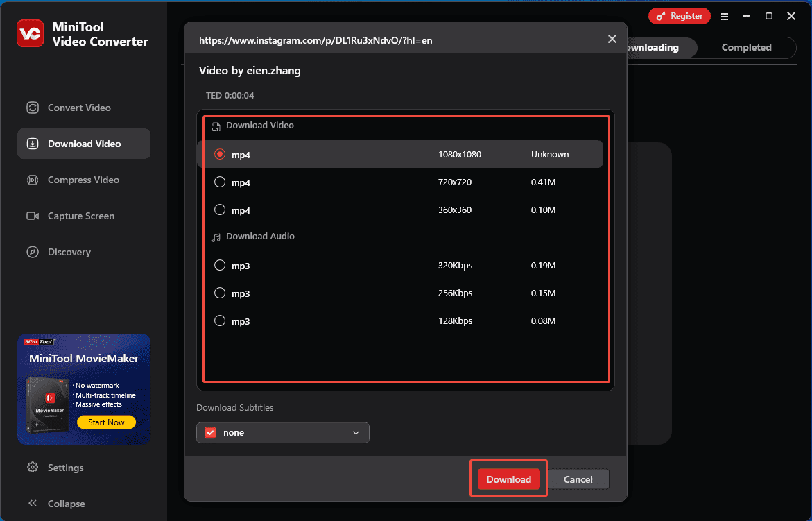Click the Unknown file size value
Image resolution: width=812 pixels, height=521 pixels.
point(550,154)
